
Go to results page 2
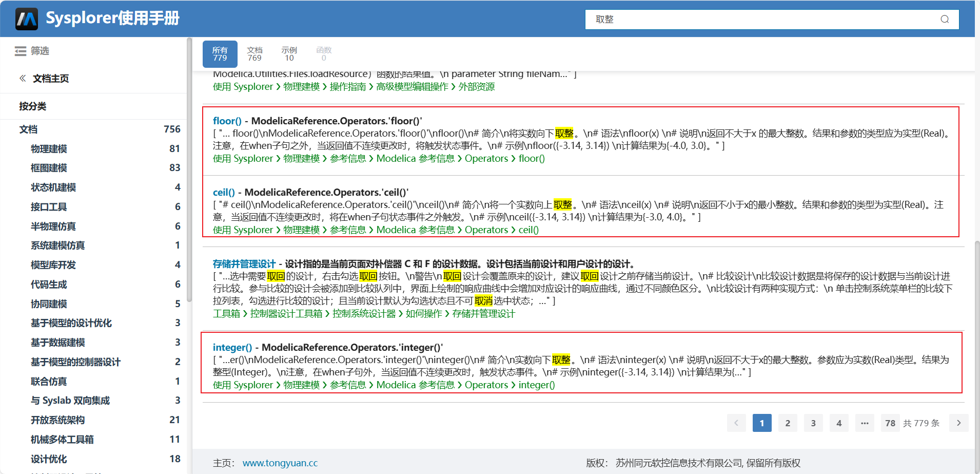click(788, 423)
